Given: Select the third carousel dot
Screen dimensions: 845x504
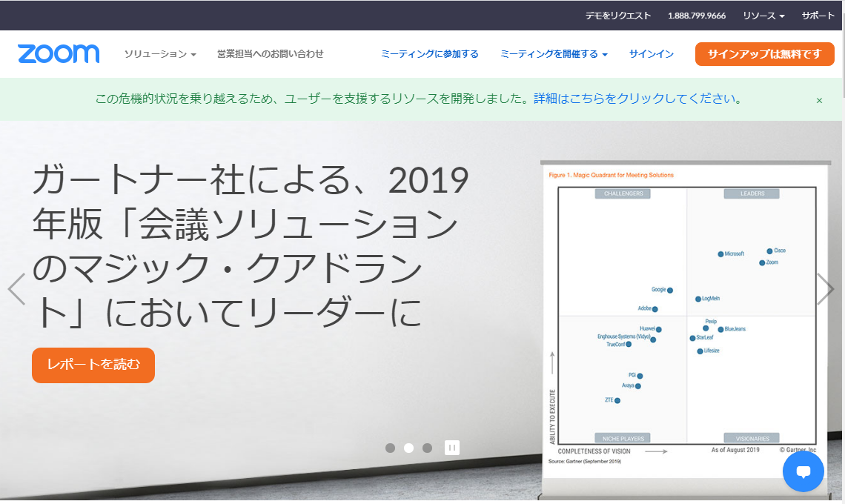Looking at the screenshot, I should pos(428,448).
